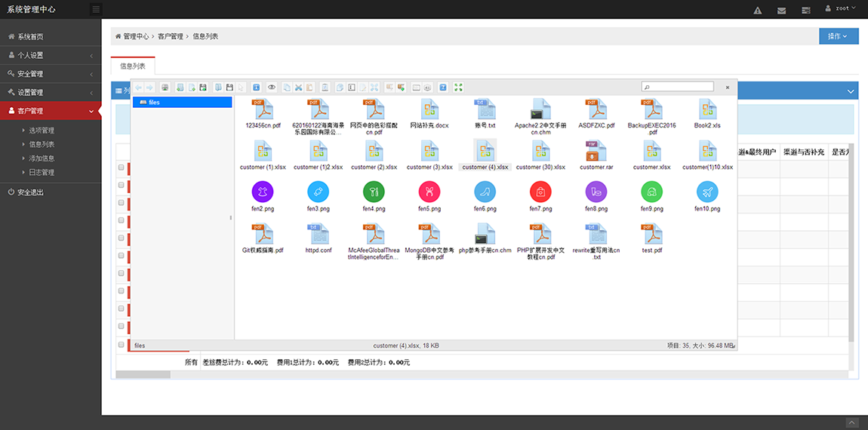Screen dimensions: 868x430
Task: Open the 操作 dropdown button
Action: (x=838, y=36)
